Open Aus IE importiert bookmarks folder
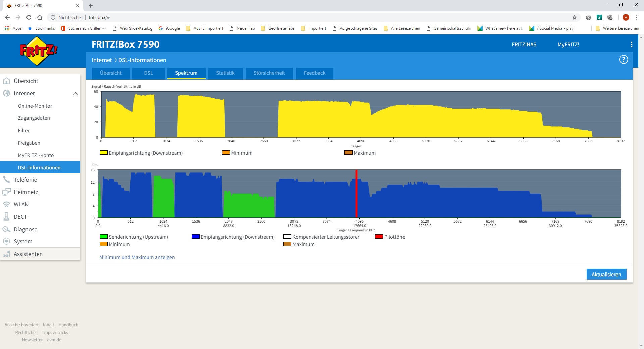This screenshot has width=644, height=349. tap(205, 28)
